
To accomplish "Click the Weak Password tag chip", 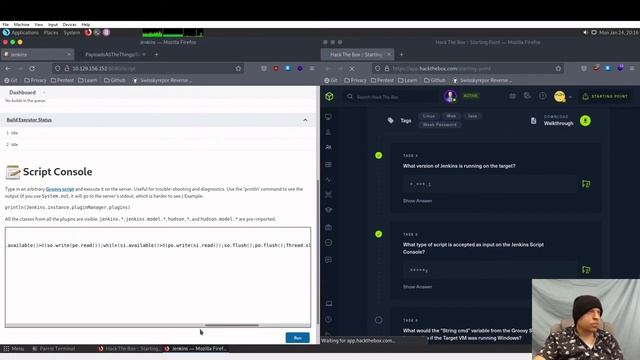I will click(440, 124).
